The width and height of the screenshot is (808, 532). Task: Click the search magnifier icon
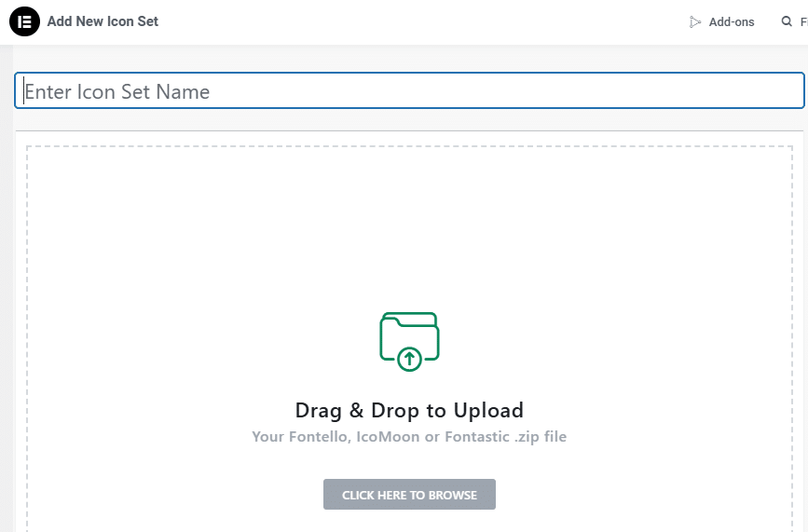click(x=787, y=21)
